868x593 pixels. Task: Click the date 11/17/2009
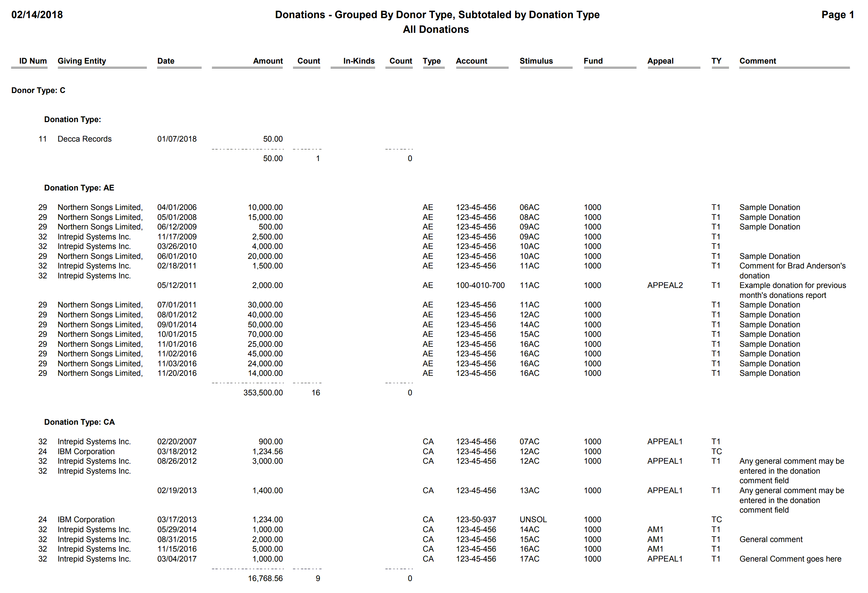click(177, 237)
